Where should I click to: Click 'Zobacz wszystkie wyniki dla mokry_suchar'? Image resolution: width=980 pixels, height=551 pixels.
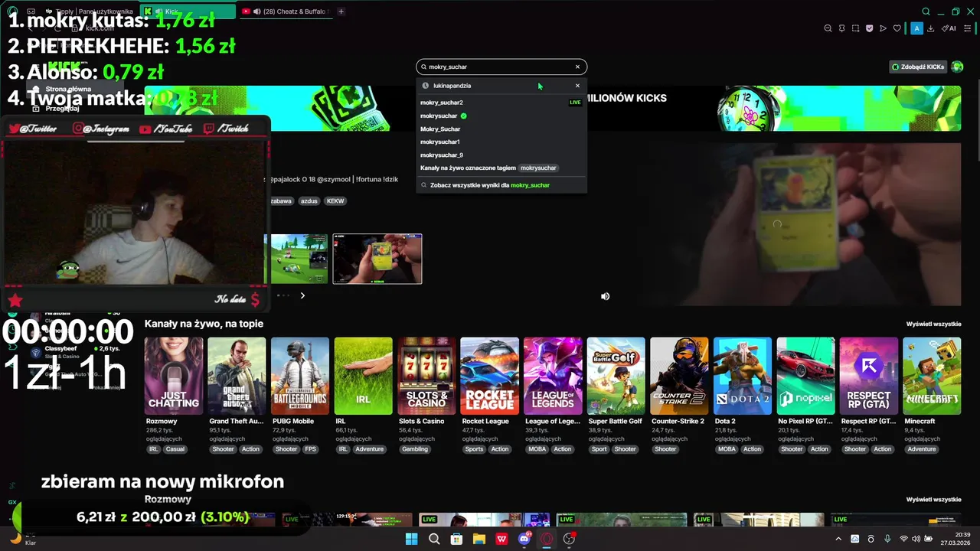pos(501,185)
